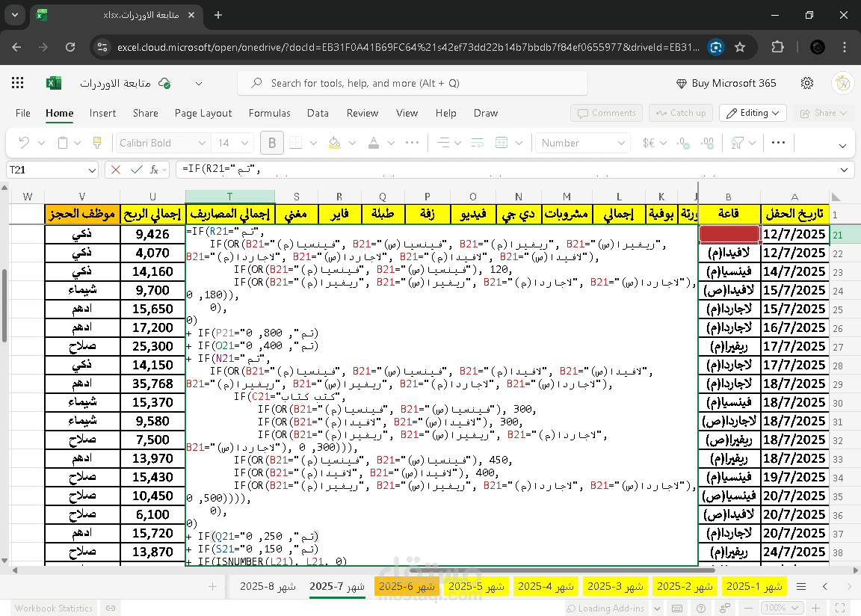
Task: Expand the formula bar chevron
Action: tap(844, 170)
